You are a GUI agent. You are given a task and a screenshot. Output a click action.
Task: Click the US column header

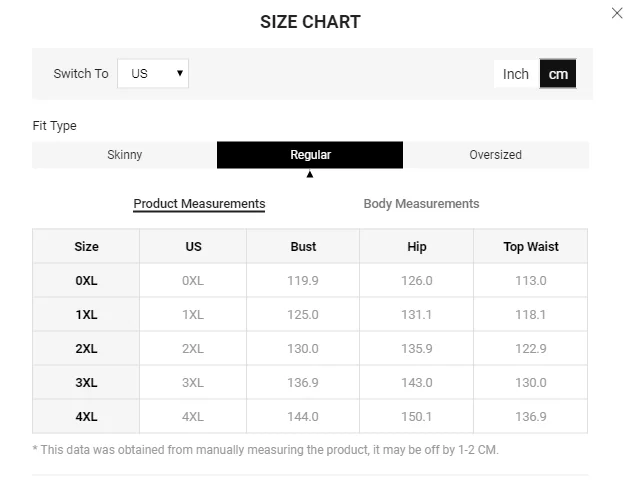[x=193, y=247]
